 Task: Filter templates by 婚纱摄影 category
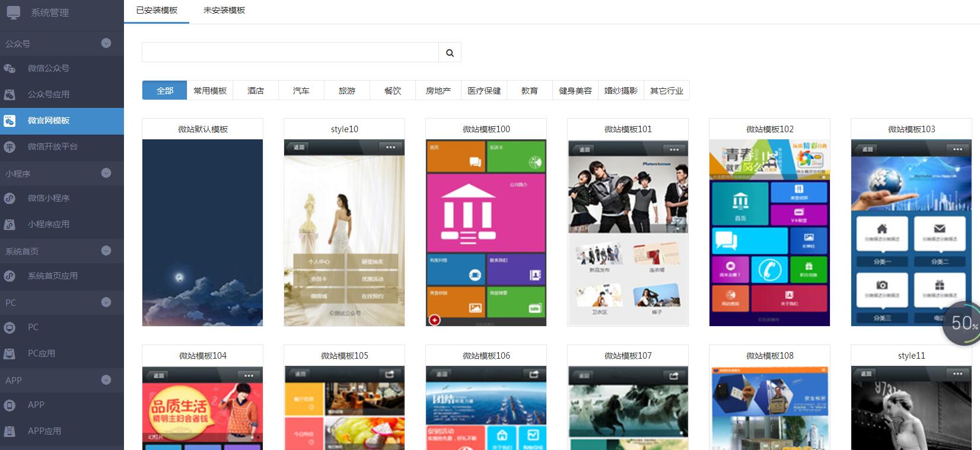coord(621,91)
